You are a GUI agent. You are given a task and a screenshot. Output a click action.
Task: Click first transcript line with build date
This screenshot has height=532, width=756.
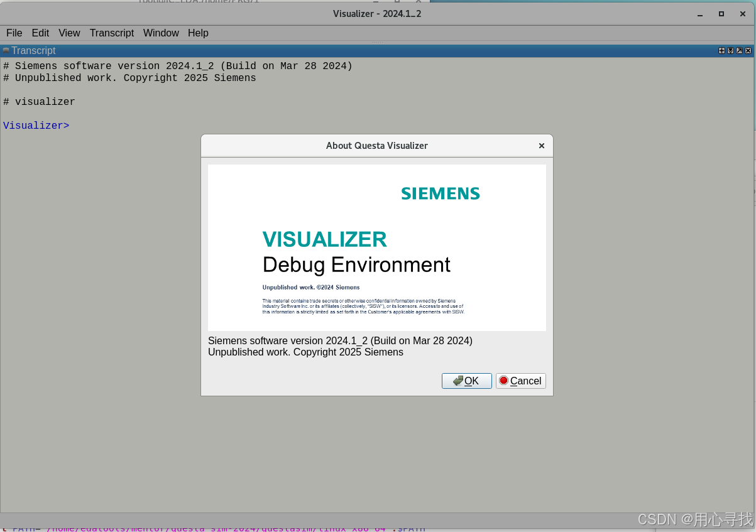(178, 66)
